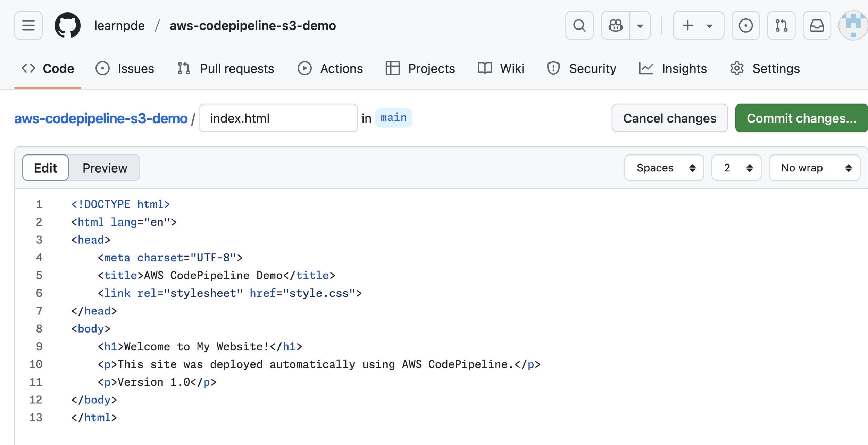This screenshot has width=868, height=445.
Task: Open the issues circle icon in header
Action: (745, 25)
